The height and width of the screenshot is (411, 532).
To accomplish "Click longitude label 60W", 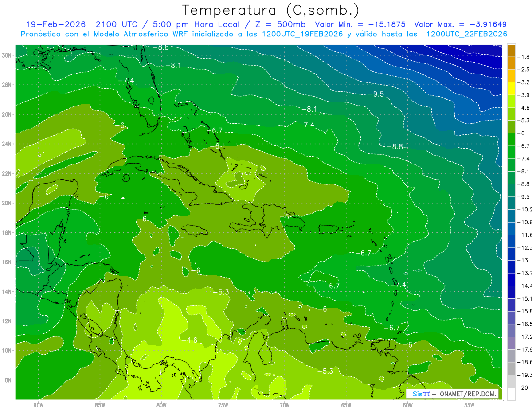I will click(408, 405).
